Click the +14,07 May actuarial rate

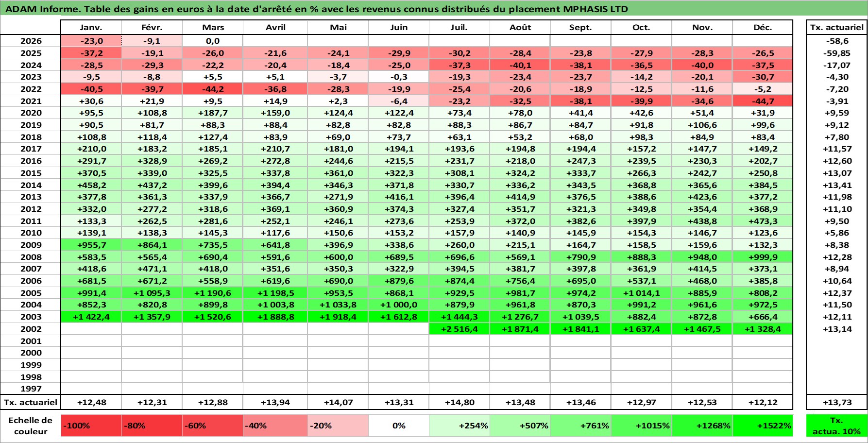(338, 402)
